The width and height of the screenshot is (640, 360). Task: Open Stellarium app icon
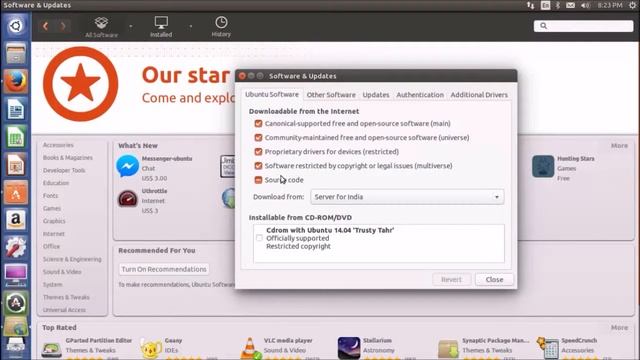point(349,348)
